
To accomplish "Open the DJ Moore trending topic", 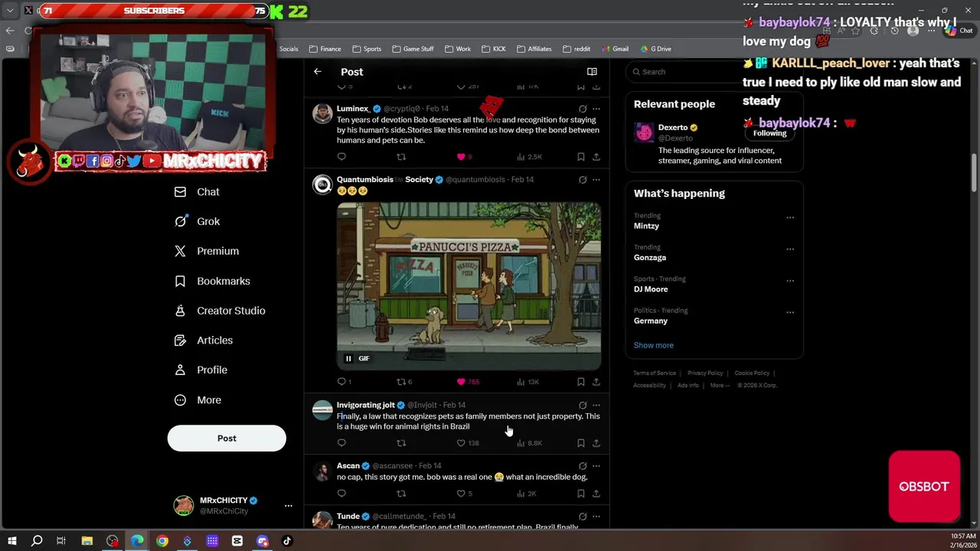I will [x=651, y=289].
